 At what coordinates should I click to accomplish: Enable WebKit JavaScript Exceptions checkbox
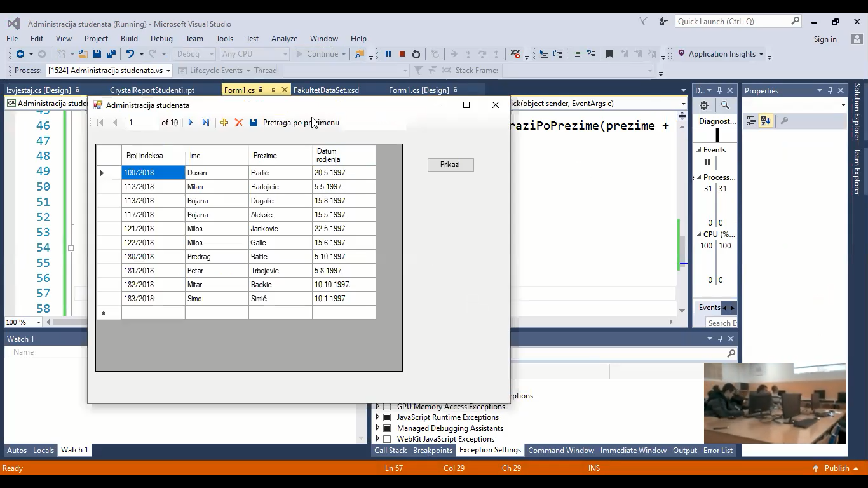click(x=387, y=439)
